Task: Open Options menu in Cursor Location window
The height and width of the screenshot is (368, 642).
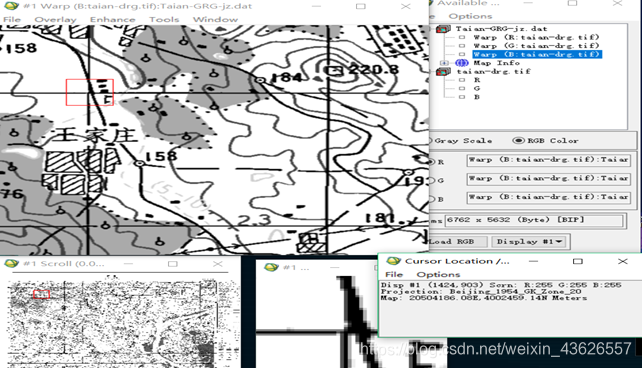Action: (438, 274)
